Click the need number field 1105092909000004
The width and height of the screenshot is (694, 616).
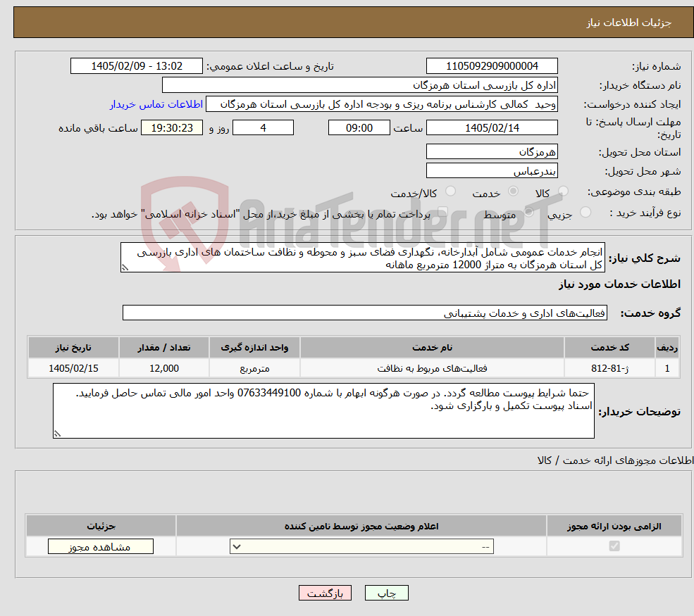492,66
